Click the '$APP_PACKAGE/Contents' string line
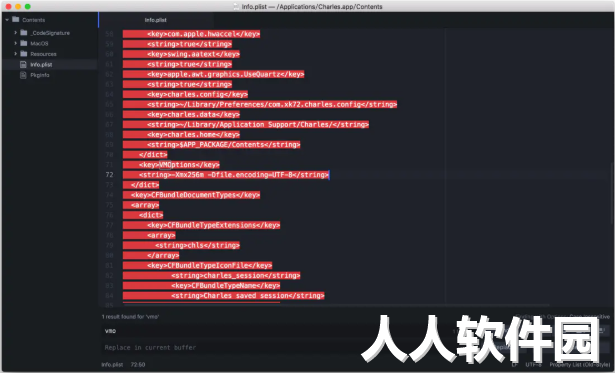Image resolution: width=615 pixels, height=373 pixels. [x=224, y=145]
